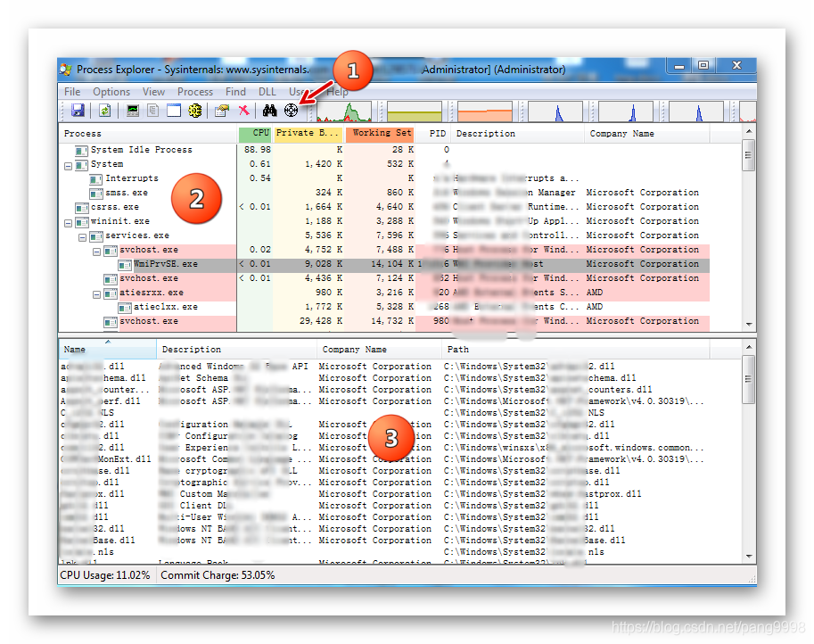
Task: Select the WmiPrvSE.exe process row
Action: coord(166,264)
